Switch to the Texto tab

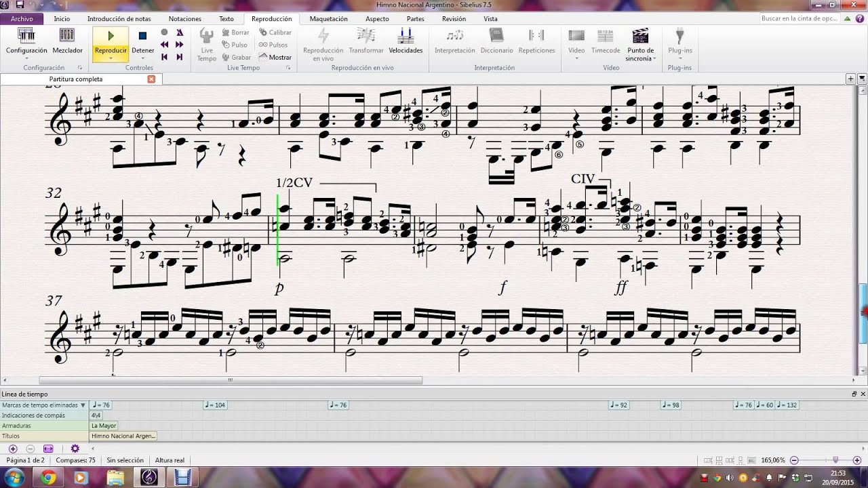[x=226, y=19]
